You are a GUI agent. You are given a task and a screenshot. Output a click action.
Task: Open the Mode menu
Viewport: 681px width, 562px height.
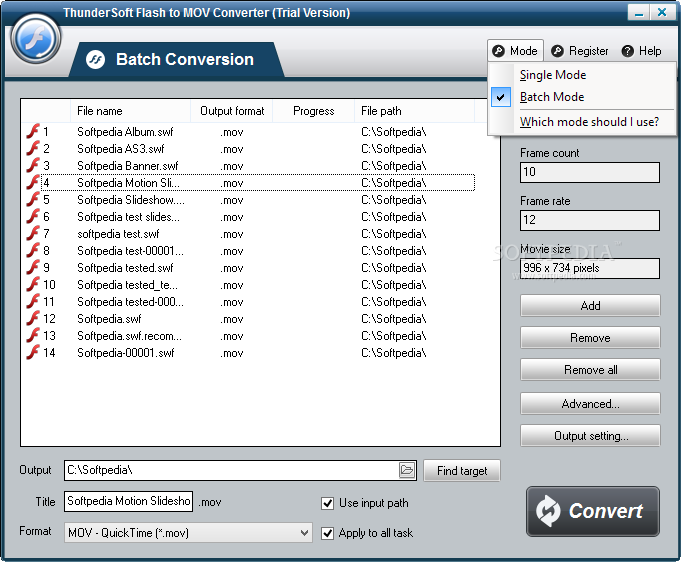click(x=515, y=51)
